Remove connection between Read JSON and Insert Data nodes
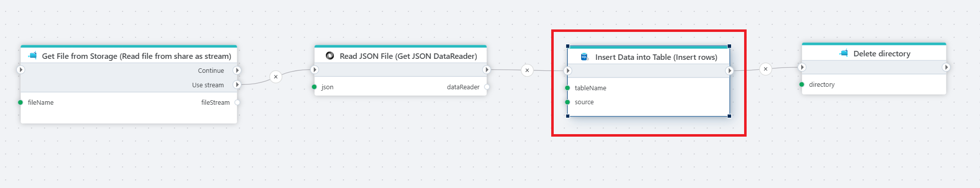 (527, 70)
